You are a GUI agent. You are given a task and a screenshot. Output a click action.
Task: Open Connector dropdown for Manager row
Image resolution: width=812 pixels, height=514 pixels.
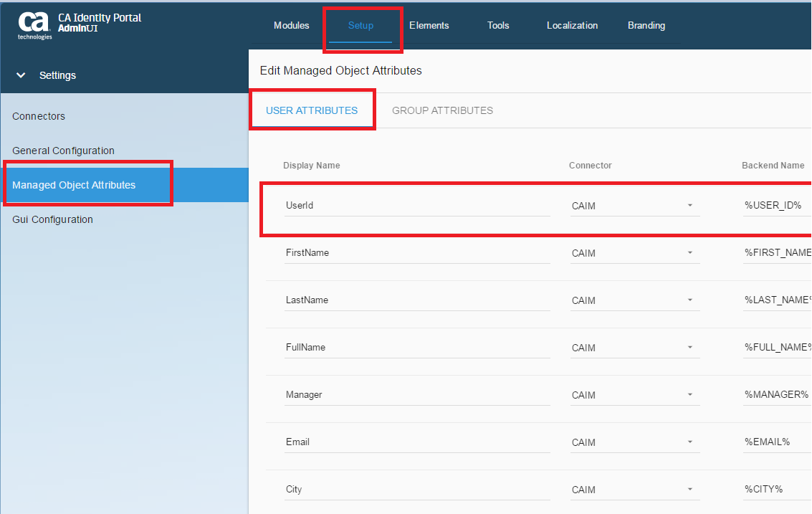coord(635,395)
